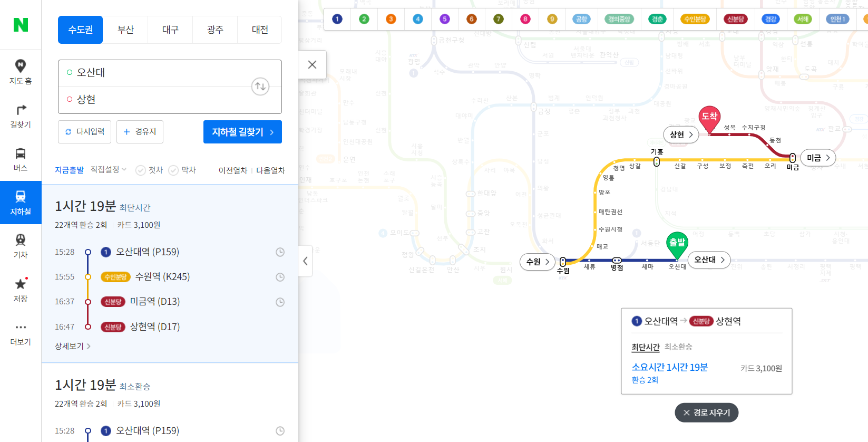Click 다시입력 reset button

click(84, 132)
